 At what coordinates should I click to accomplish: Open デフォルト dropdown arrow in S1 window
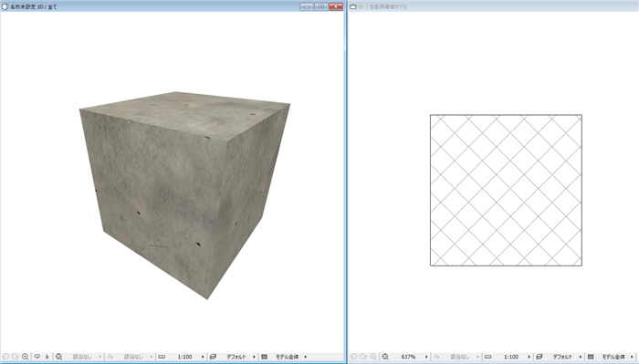[581, 357]
